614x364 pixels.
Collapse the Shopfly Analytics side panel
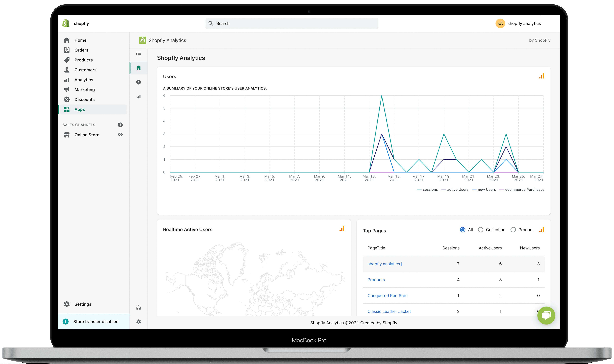(138, 54)
